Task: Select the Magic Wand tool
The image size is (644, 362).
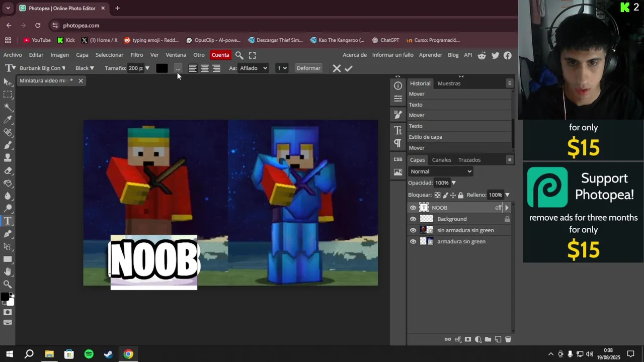Action: [x=8, y=107]
